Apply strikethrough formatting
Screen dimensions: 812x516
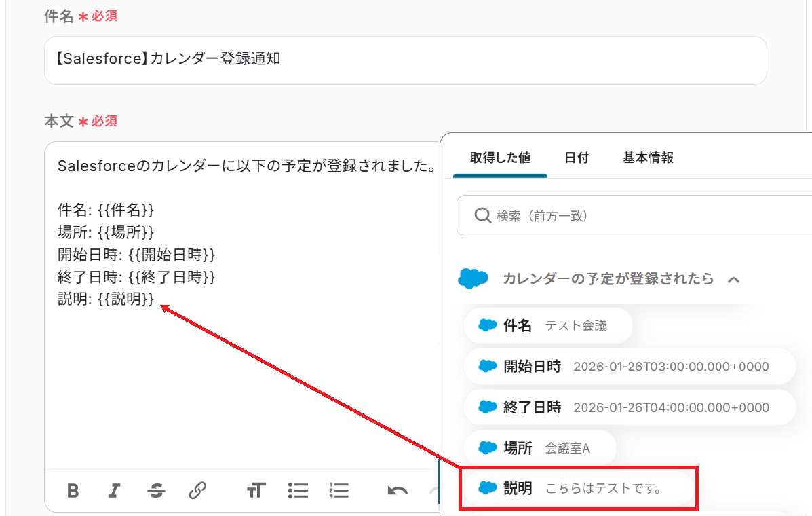(156, 490)
